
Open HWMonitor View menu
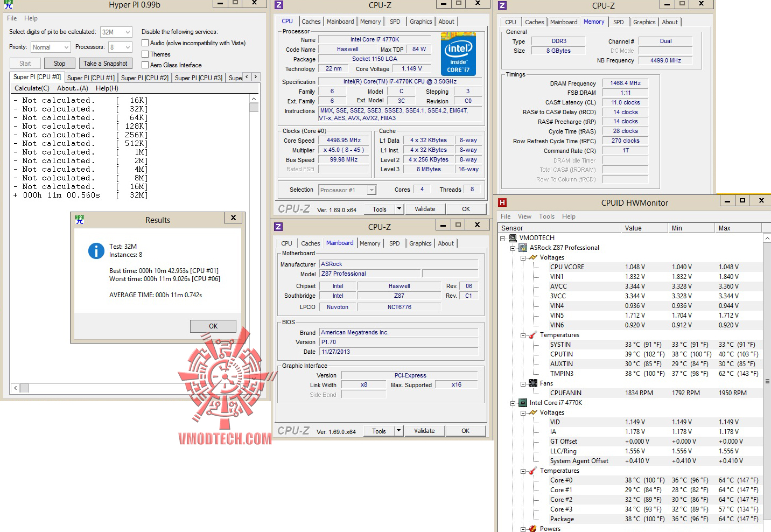pyautogui.click(x=524, y=216)
